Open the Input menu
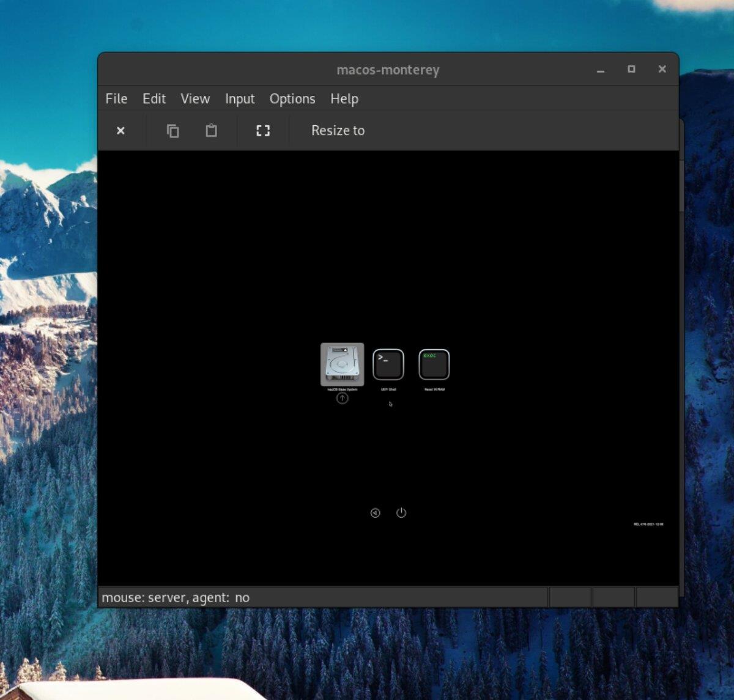The image size is (734, 700). [x=239, y=98]
